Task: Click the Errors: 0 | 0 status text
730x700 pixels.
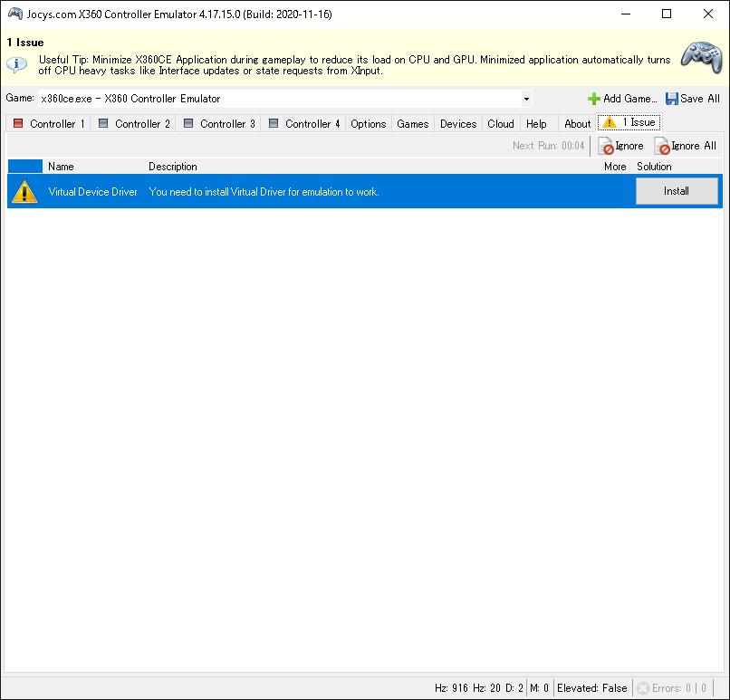Action: tap(679, 688)
